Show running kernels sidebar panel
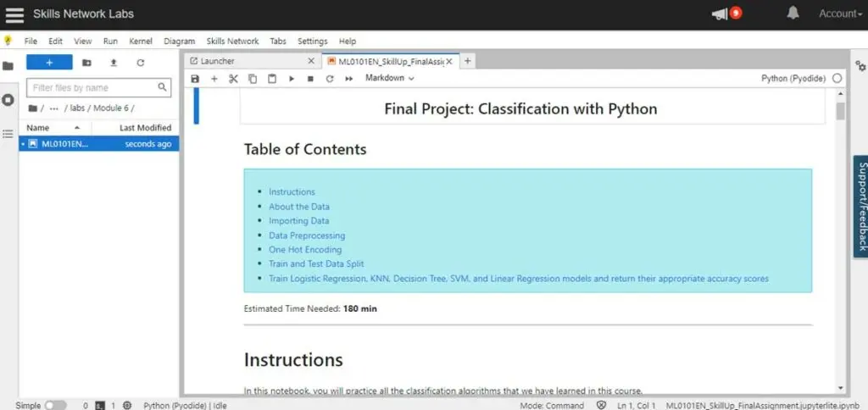 tap(8, 100)
